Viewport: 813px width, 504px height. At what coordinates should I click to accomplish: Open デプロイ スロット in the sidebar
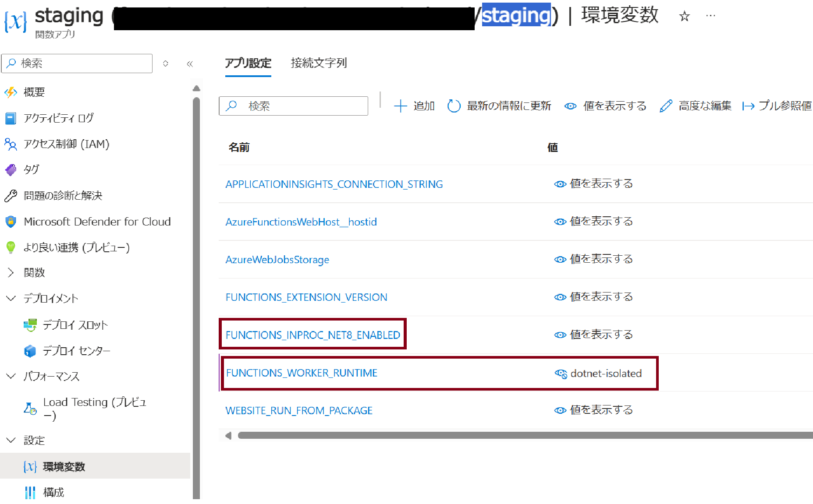click(75, 325)
